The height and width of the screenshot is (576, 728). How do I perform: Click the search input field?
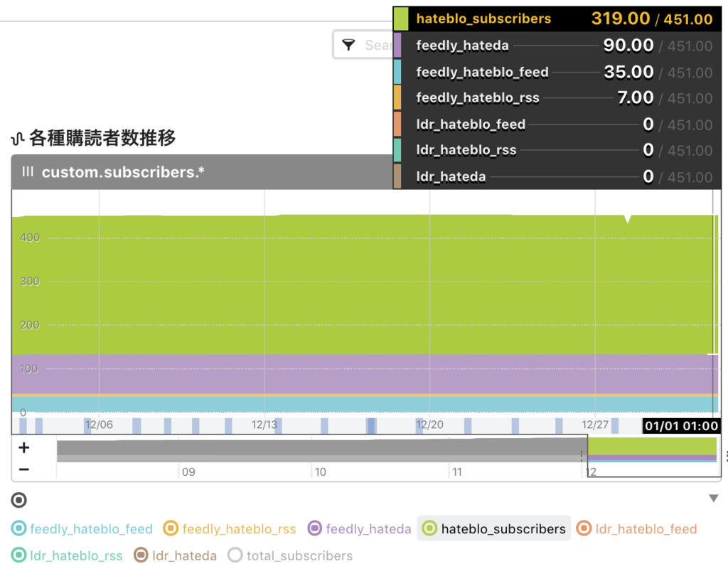pyautogui.click(x=363, y=45)
